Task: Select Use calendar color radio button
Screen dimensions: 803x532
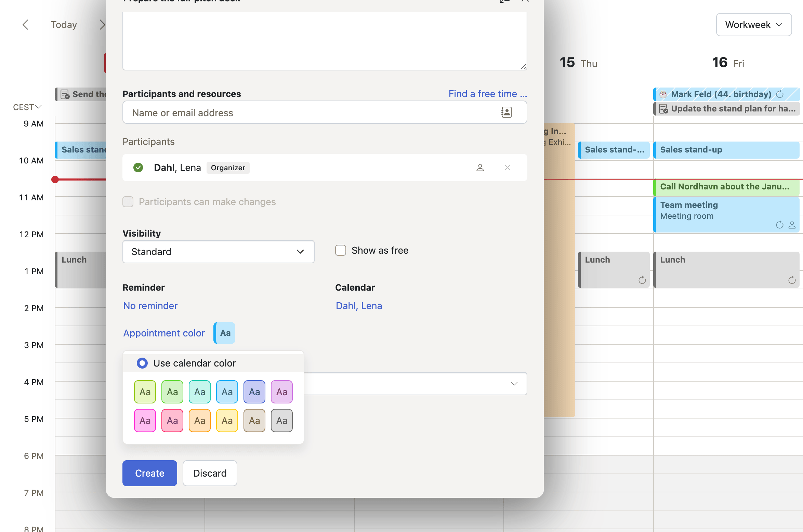Action: 142,363
